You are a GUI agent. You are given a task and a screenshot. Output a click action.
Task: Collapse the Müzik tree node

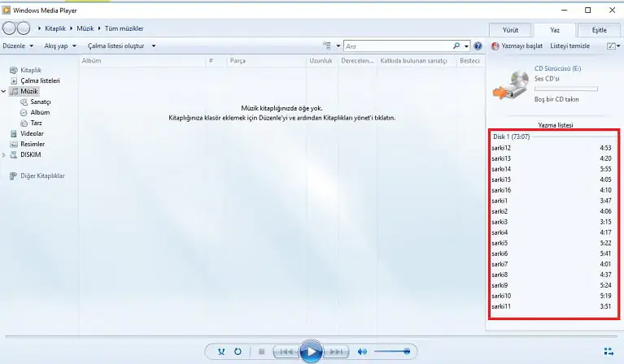click(3, 91)
